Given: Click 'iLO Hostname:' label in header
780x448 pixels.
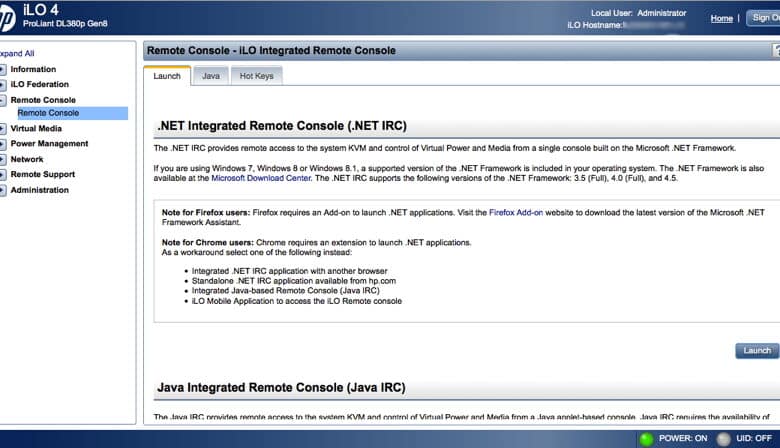Looking at the screenshot, I should tap(594, 25).
